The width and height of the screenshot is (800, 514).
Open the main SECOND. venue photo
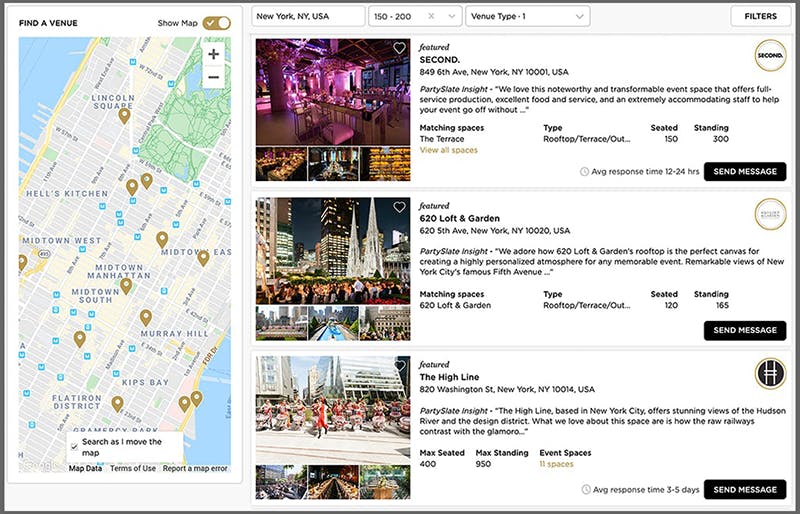point(333,92)
